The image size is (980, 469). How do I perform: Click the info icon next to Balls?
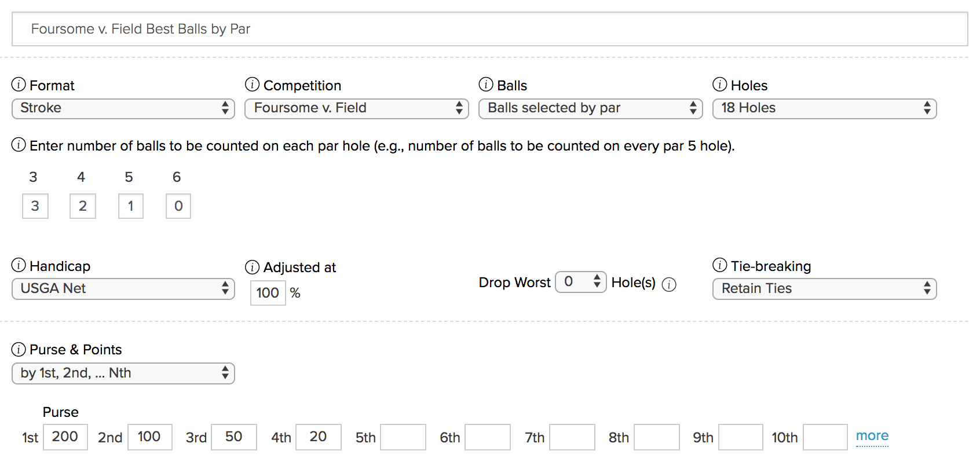487,85
